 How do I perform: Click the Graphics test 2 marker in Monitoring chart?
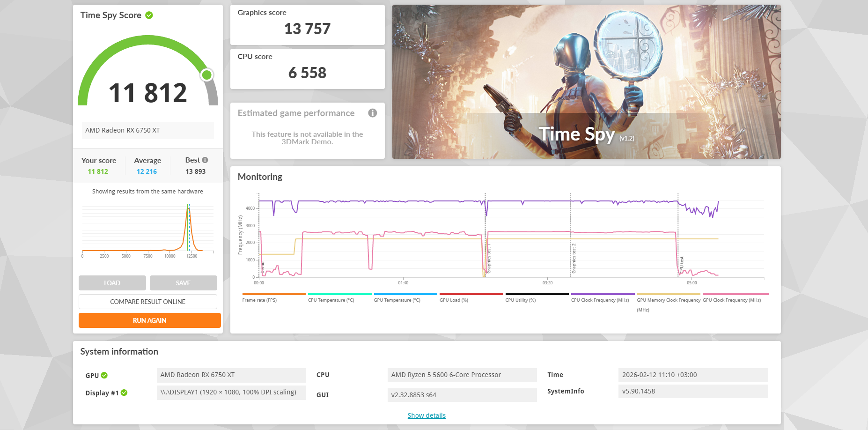click(x=574, y=258)
